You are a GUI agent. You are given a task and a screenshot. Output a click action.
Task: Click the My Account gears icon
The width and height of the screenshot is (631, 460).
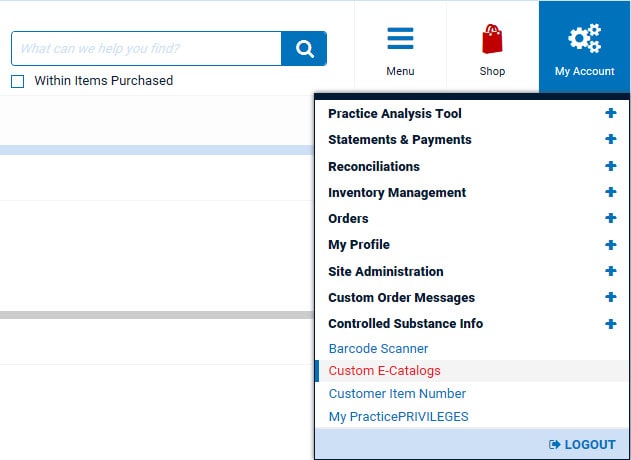tap(584, 39)
